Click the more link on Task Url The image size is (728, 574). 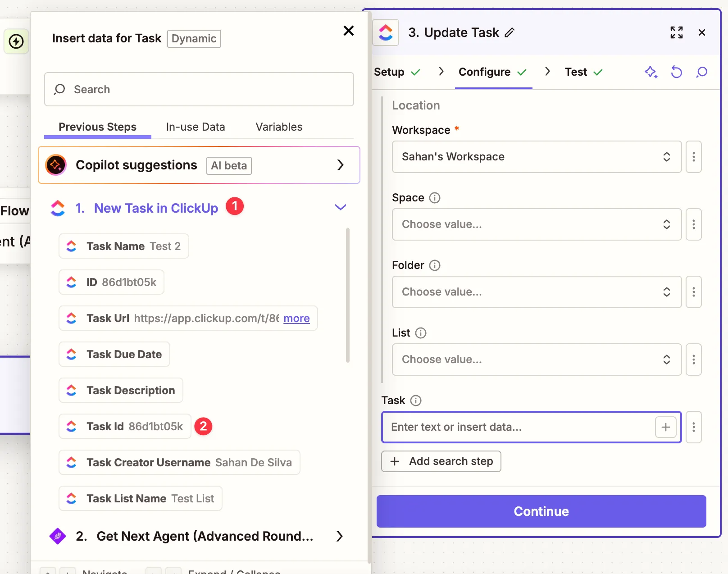coord(296,319)
